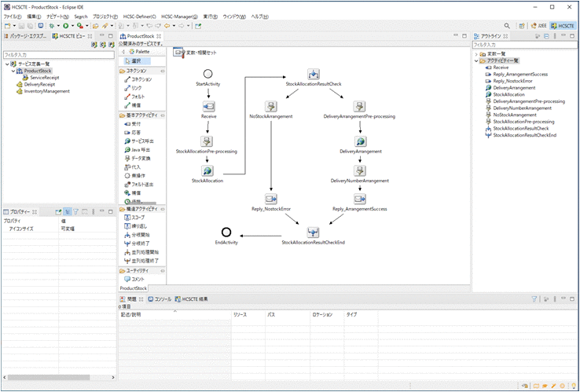Activate the 選択 selection tool in palette
The image size is (580, 392).
[137, 60]
